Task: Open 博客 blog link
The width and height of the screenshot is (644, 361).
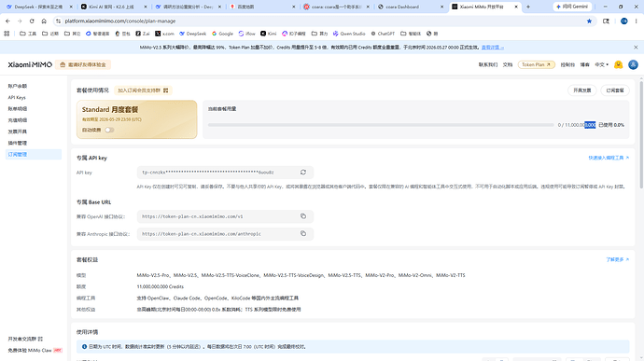Action: 585,64
